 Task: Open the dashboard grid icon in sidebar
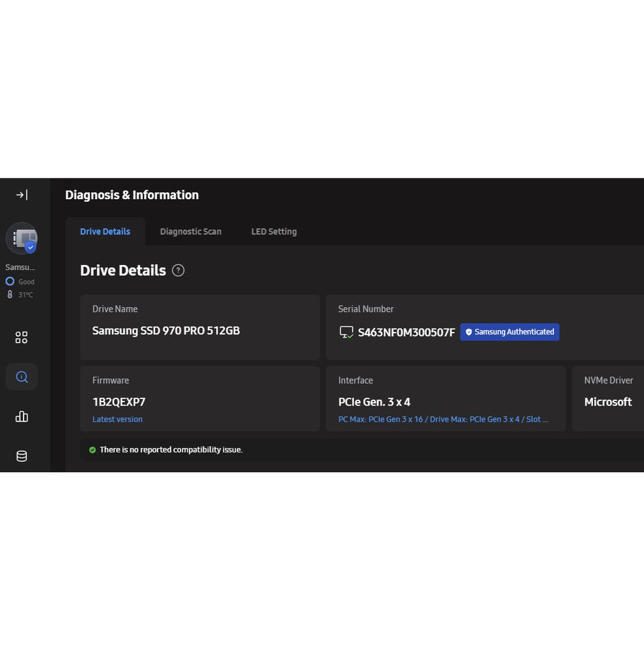[21, 337]
